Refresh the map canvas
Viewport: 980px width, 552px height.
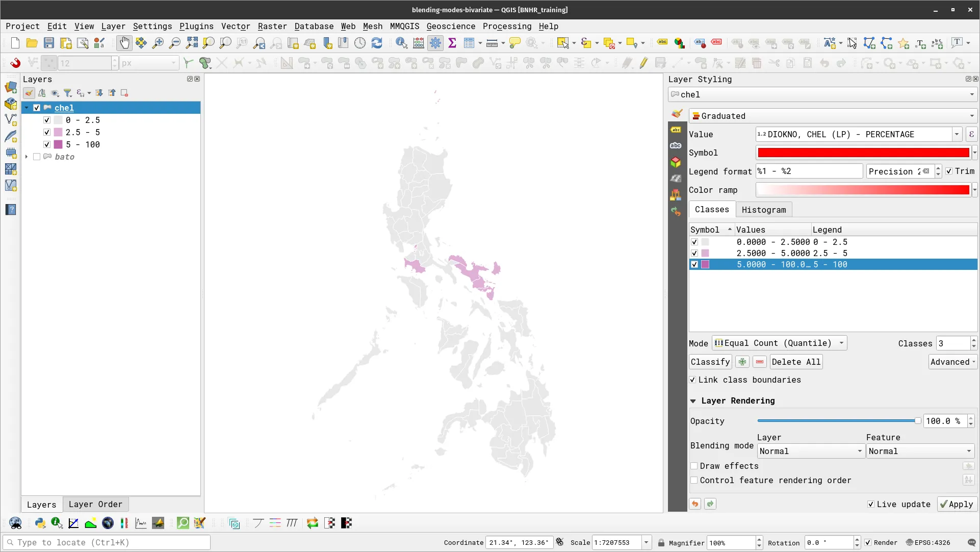pos(377,43)
